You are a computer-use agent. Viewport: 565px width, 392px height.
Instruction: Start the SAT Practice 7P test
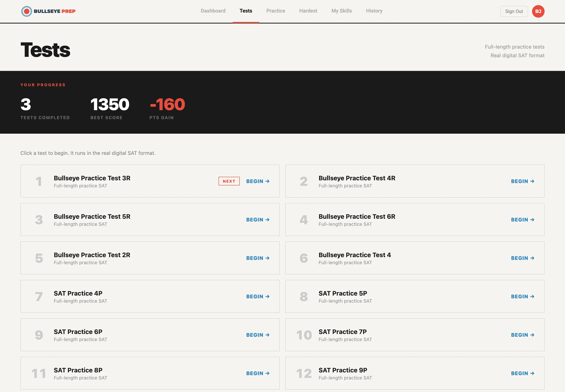(x=523, y=335)
